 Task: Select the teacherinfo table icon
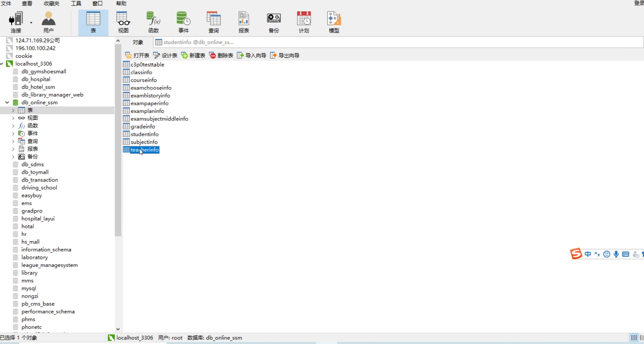coord(126,150)
